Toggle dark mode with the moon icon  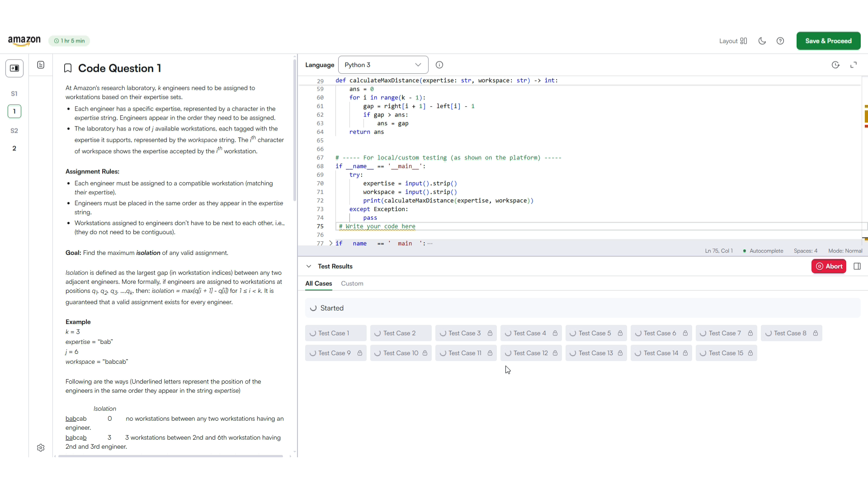[762, 41]
